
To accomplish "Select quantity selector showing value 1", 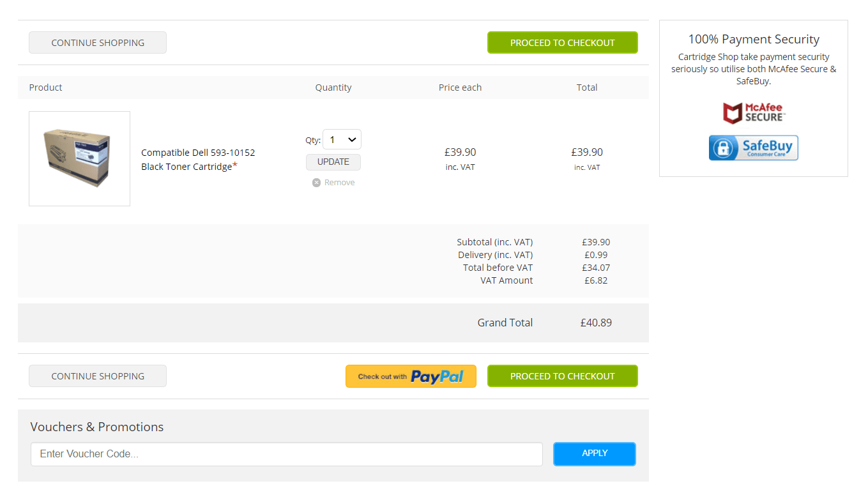I will (342, 139).
